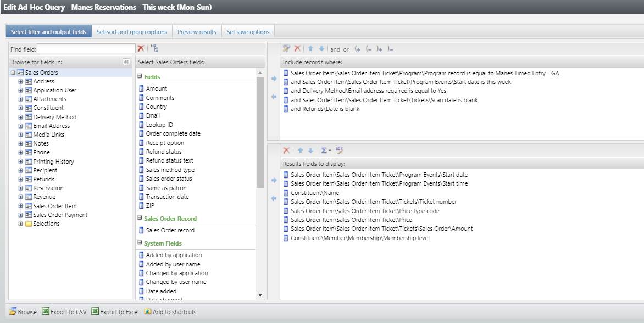Screen dimensions: 644x323
Task: Delete selected filter with red X icon
Action: coord(297,49)
